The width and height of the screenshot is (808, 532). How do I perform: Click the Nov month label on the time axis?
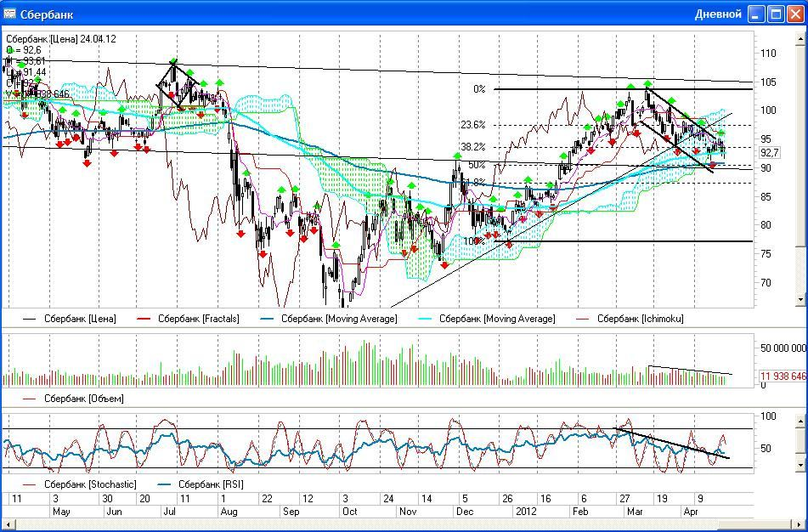coord(408,512)
